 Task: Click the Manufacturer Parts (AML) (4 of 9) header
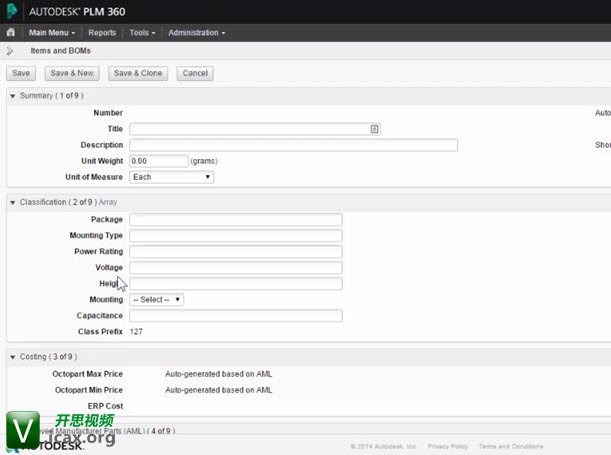(x=110, y=431)
